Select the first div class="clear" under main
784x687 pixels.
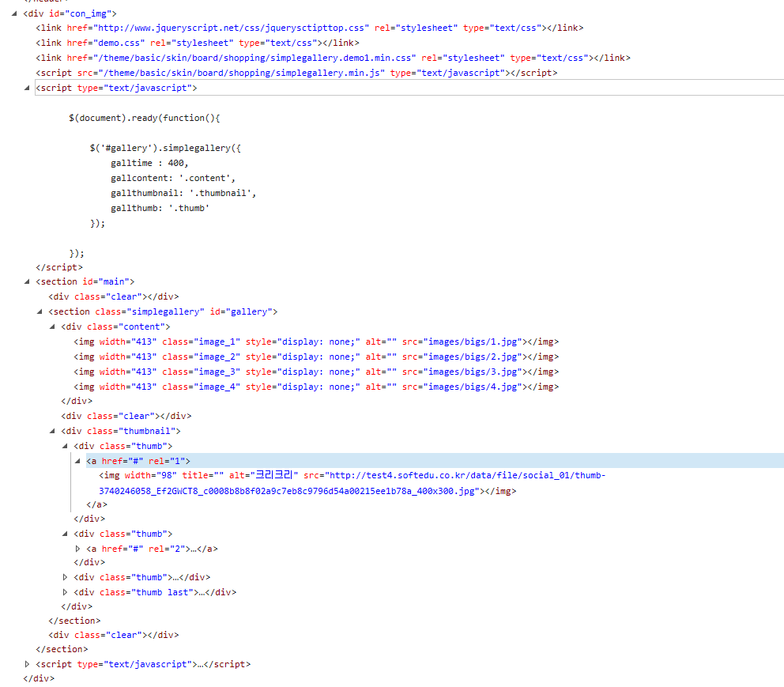pos(114,297)
